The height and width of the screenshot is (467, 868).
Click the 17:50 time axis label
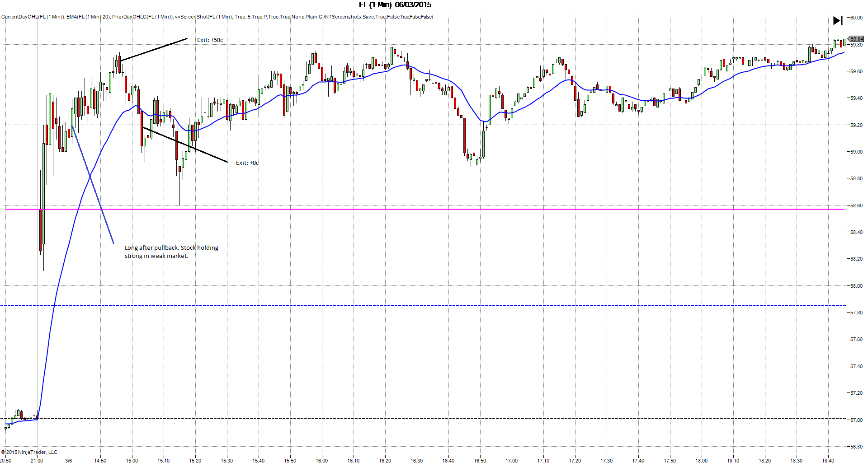click(670, 461)
